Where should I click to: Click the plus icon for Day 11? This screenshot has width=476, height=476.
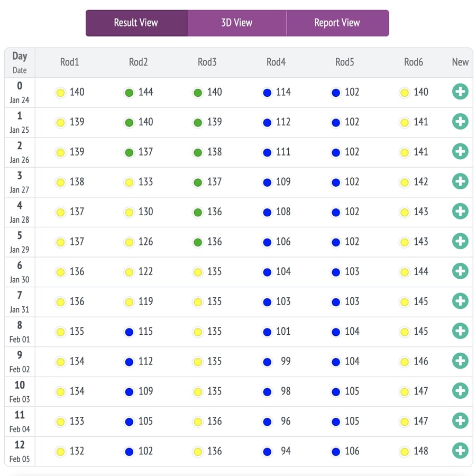click(460, 421)
